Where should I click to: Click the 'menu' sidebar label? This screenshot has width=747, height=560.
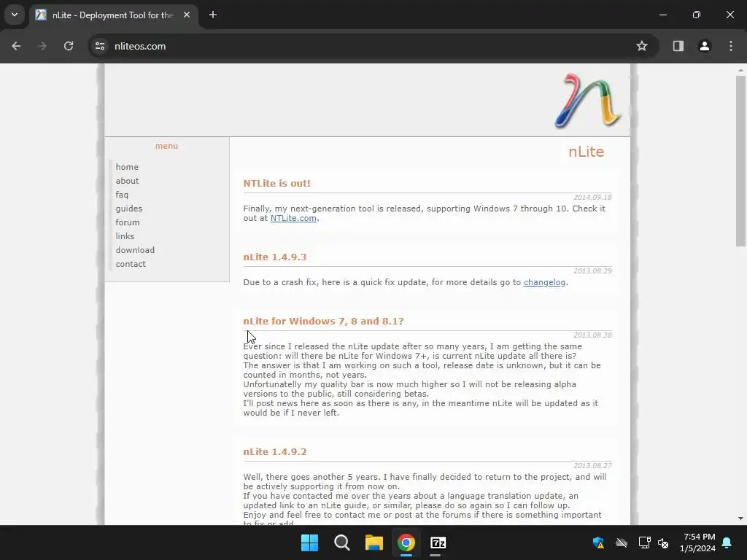tap(166, 146)
